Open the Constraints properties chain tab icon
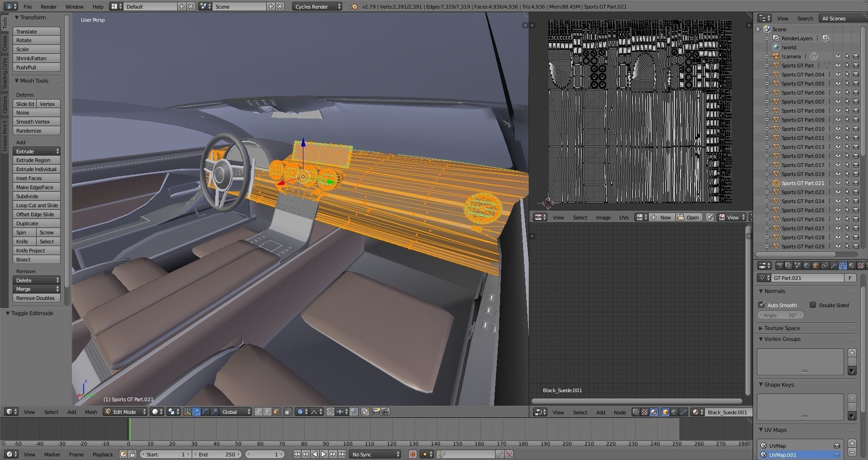This screenshot has width=868, height=460. pos(825,266)
